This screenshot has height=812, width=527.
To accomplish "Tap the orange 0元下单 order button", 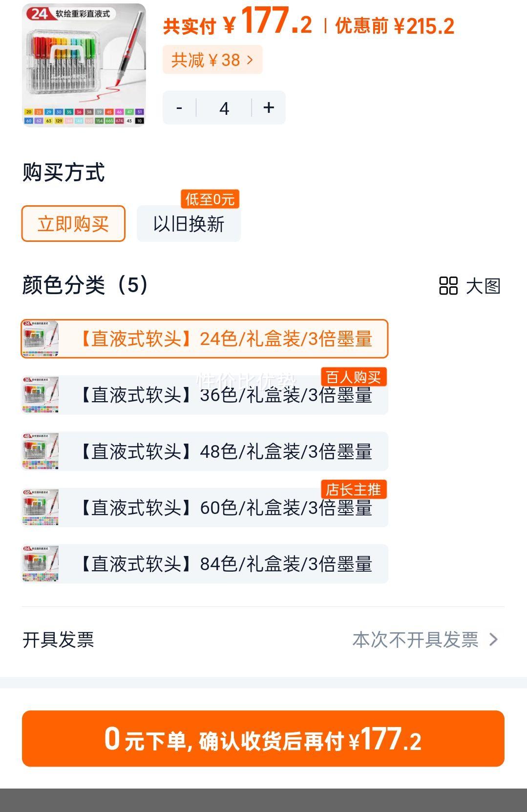I will (263, 738).
